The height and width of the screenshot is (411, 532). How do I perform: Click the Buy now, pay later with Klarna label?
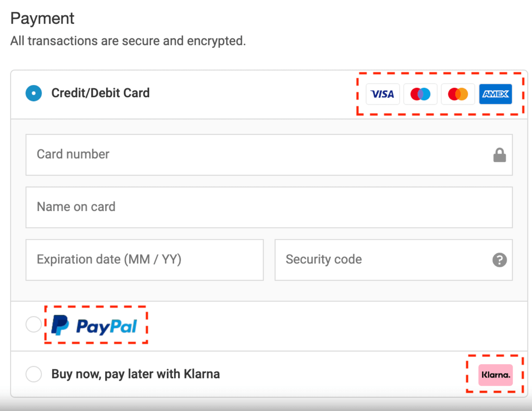pyautogui.click(x=136, y=374)
